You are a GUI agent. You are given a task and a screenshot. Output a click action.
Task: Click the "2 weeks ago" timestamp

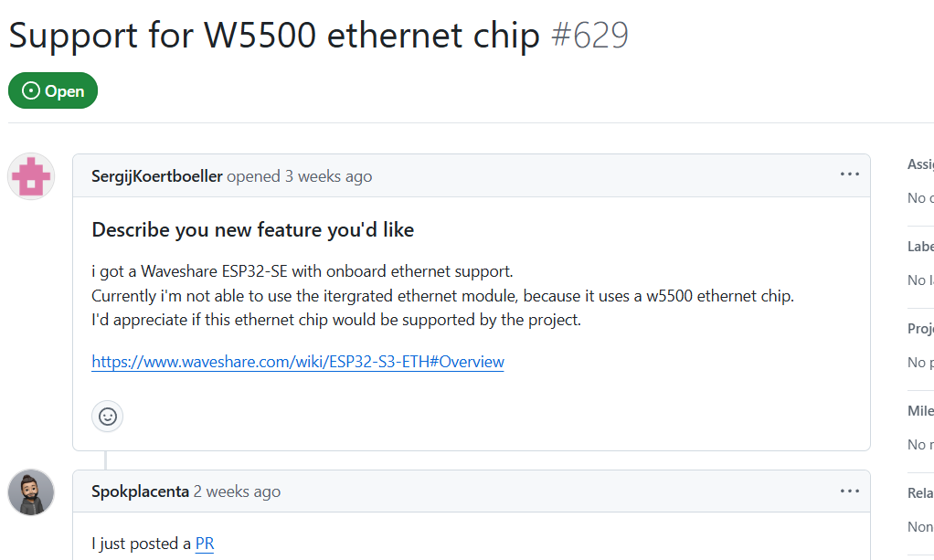coord(237,491)
